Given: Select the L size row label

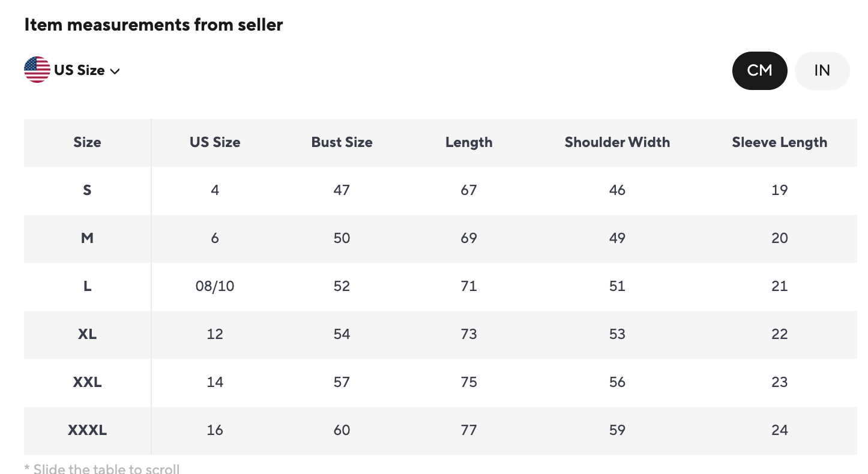Looking at the screenshot, I should (87, 286).
